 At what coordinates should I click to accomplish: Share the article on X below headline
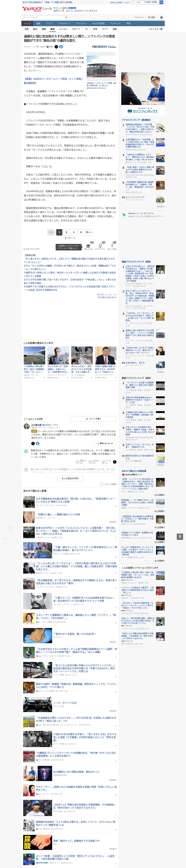(56, 47)
